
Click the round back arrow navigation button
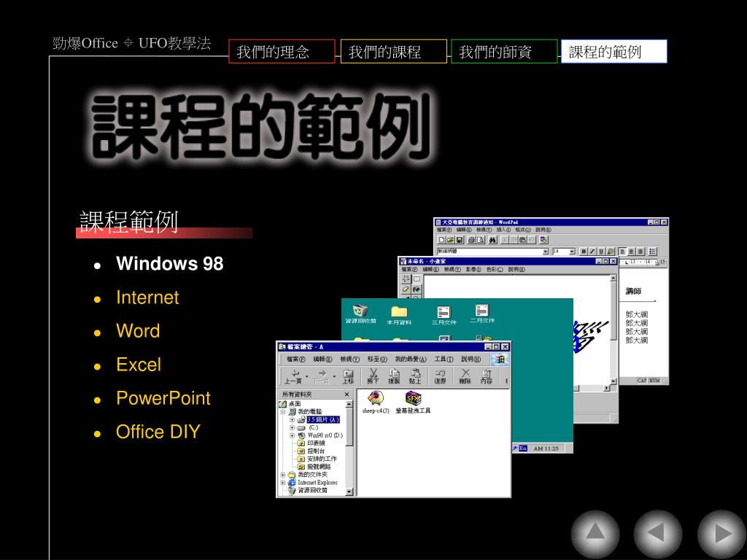point(658,534)
